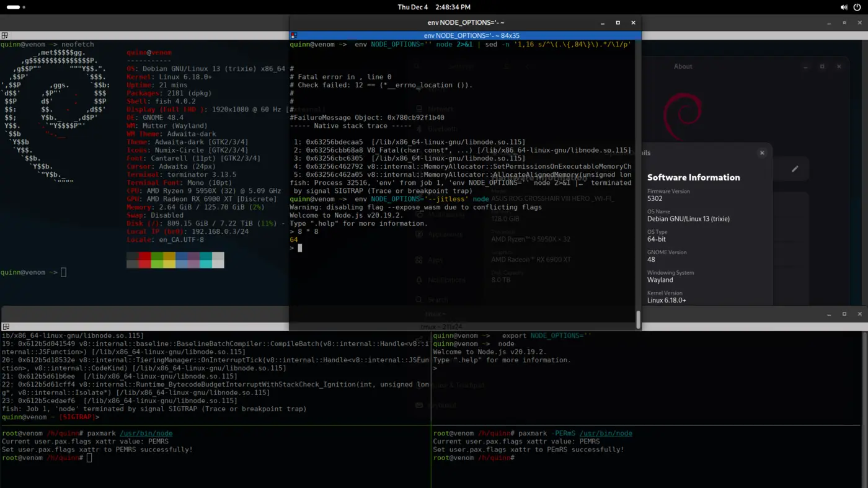Click the pencil edit icon in the About window
Image resolution: width=868 pixels, height=488 pixels.
[795, 168]
